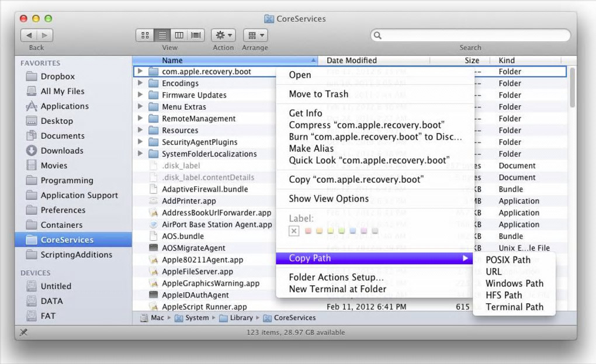Screen dimensions: 596x364
Task: Switch to list view
Action: [162, 35]
